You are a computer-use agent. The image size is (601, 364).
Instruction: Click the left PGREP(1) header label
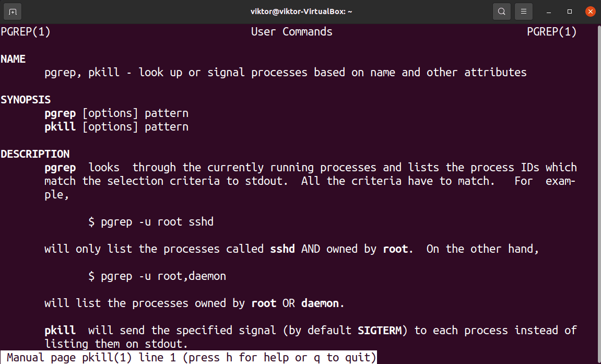(25, 31)
